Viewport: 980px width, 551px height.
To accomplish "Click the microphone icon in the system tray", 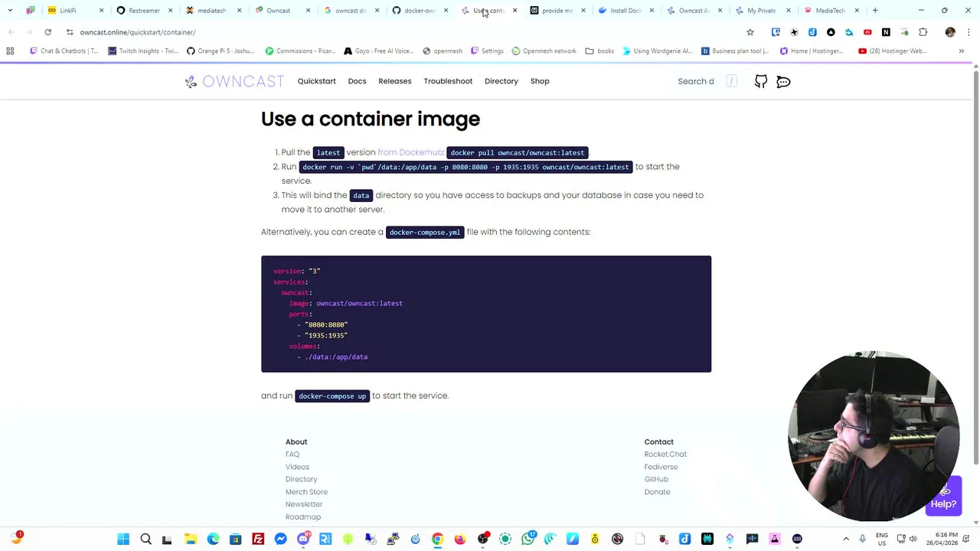I will [x=863, y=540].
